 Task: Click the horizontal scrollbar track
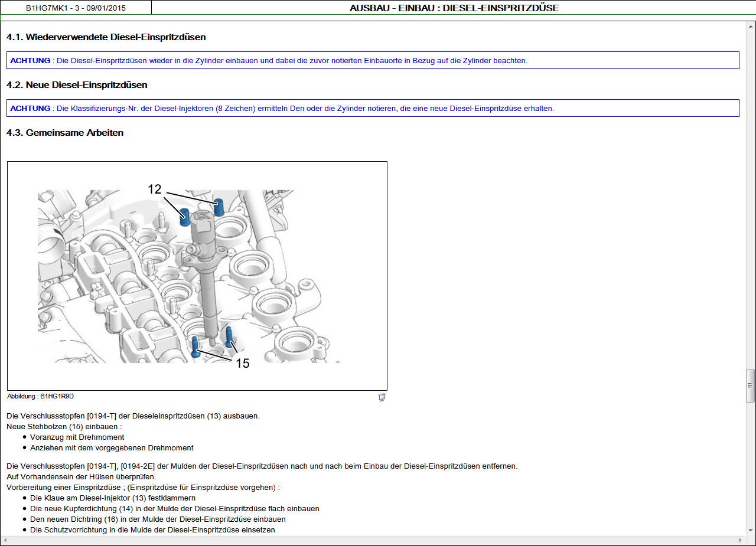(x=372, y=540)
